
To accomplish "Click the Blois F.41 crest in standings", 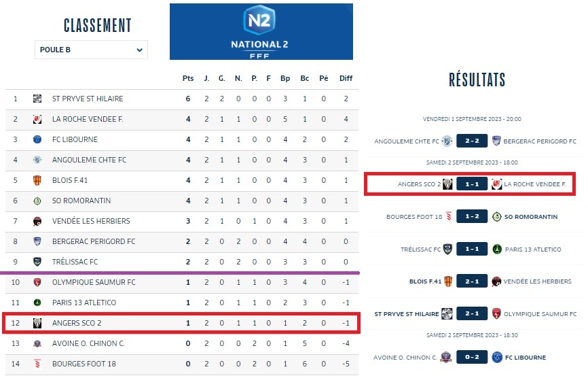I will pos(37,180).
